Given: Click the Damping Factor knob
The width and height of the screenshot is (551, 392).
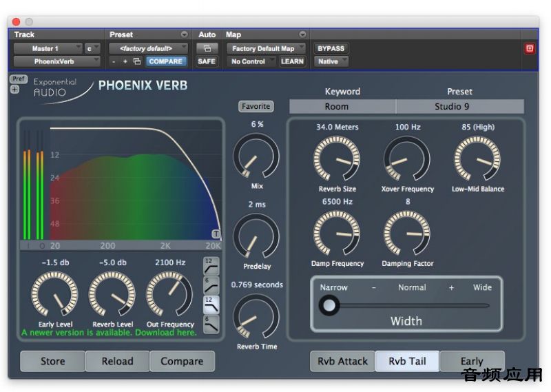Looking at the screenshot, I should (x=407, y=233).
